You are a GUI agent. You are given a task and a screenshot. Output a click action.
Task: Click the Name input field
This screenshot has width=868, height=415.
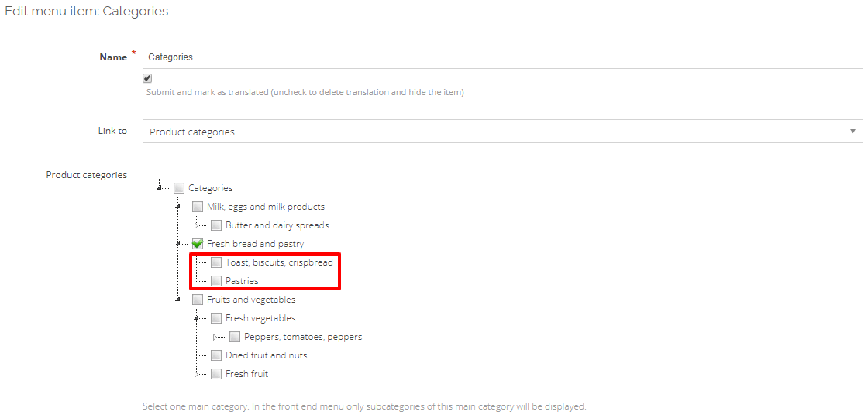point(503,57)
